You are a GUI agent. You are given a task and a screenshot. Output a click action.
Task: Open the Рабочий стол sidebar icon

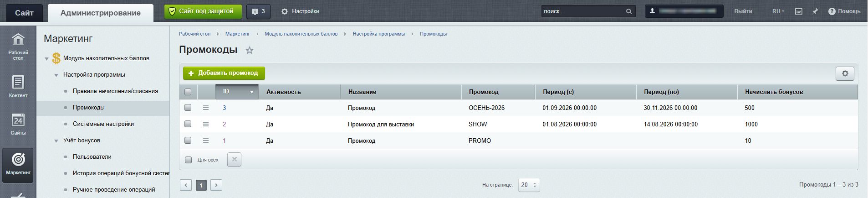point(18,47)
